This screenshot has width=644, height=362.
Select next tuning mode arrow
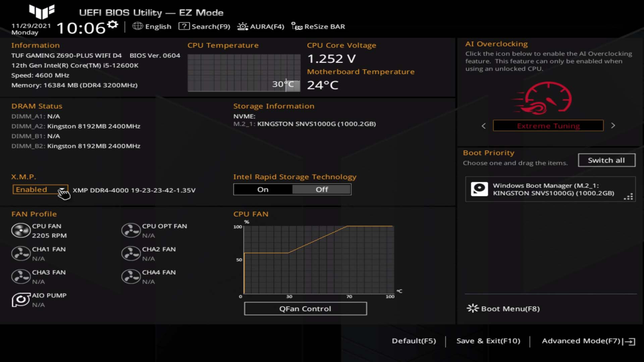613,126
